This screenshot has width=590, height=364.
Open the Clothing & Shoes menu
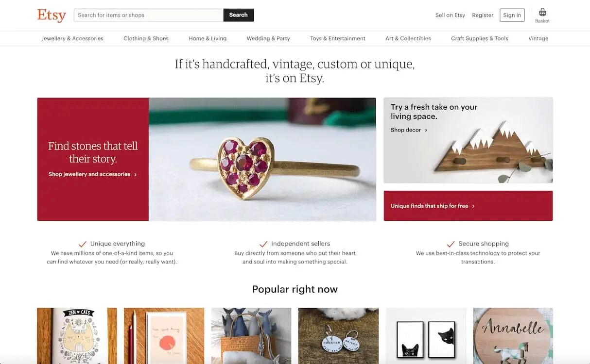point(146,38)
